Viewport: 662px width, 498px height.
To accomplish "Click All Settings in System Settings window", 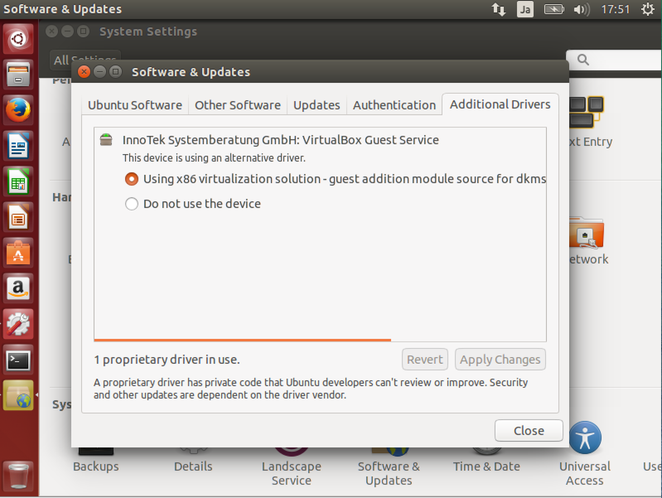I will [84, 60].
